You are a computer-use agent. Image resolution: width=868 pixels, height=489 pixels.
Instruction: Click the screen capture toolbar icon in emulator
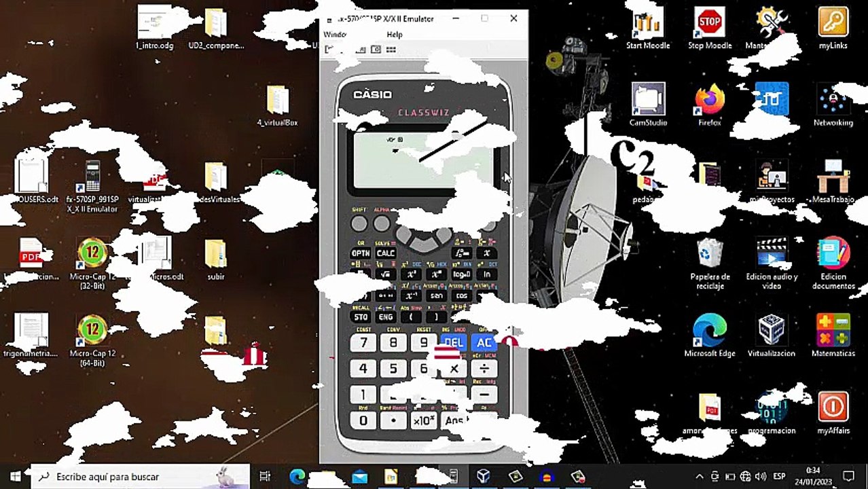[376, 50]
